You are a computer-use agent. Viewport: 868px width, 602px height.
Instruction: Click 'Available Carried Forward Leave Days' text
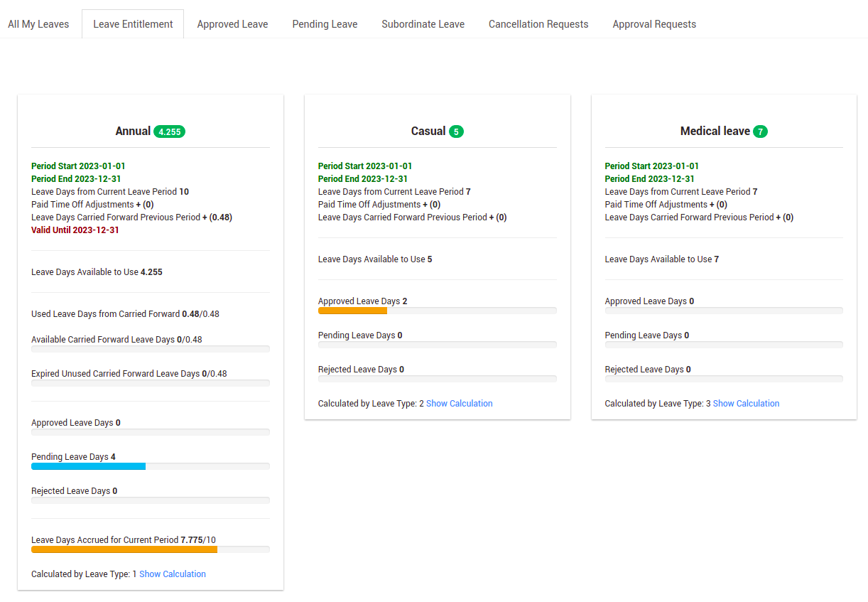tap(103, 340)
